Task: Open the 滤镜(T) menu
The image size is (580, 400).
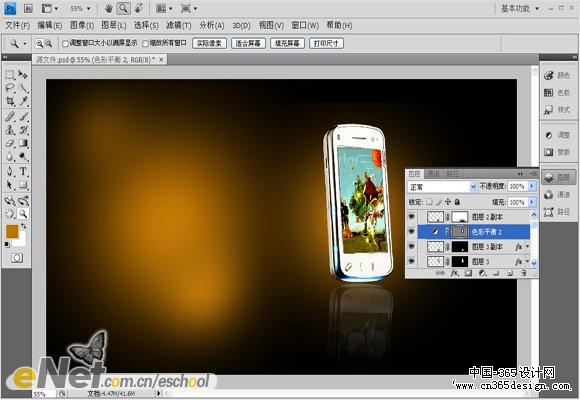Action: tap(179, 26)
